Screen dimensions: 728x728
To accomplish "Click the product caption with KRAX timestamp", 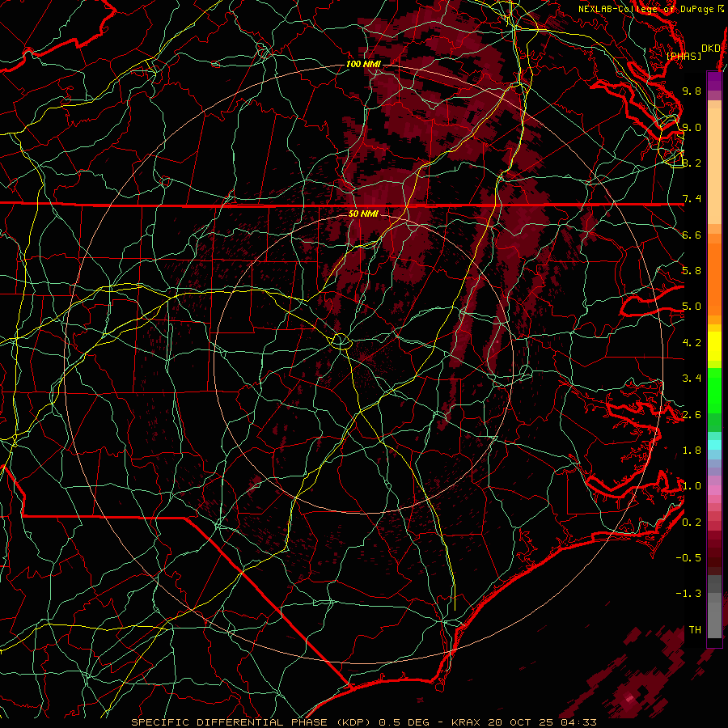I will (364, 722).
